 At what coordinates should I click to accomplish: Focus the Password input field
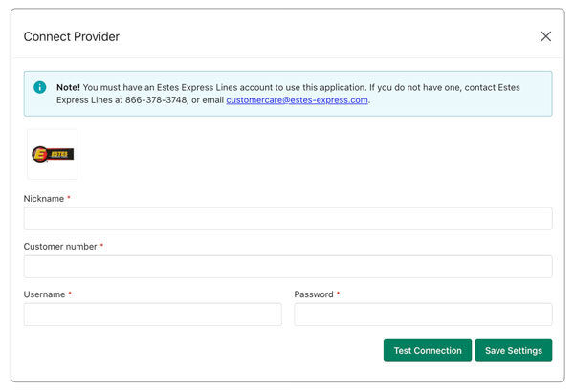coord(423,315)
